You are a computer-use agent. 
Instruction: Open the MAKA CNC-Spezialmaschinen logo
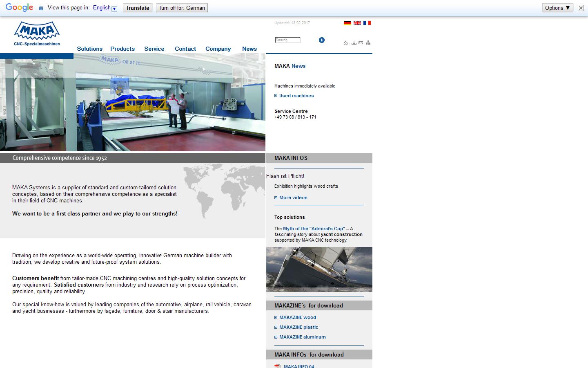click(x=36, y=33)
